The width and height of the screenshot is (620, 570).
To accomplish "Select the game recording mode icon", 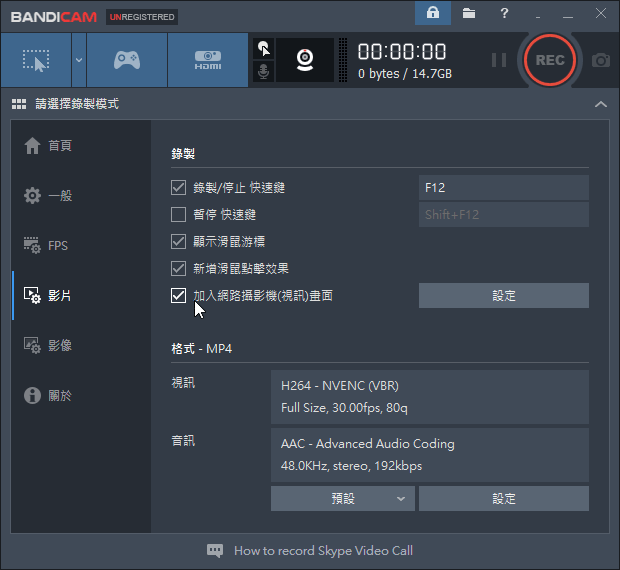I will 126,60.
